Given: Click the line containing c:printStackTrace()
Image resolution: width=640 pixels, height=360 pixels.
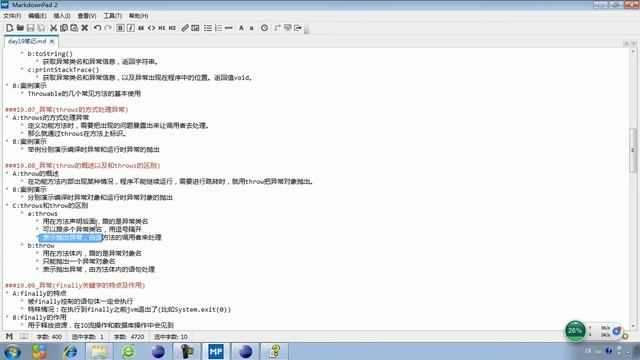Looking at the screenshot, I should (63, 69).
